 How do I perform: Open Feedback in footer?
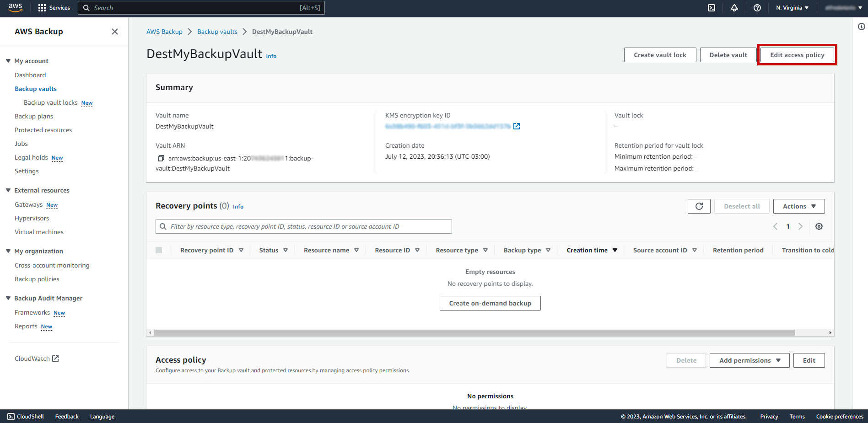click(67, 417)
